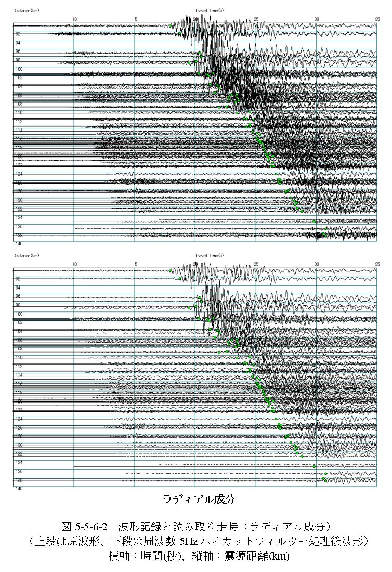The image size is (392, 572).
Task: Click the 140 km distance label in the lower plot
Action: (x=19, y=488)
